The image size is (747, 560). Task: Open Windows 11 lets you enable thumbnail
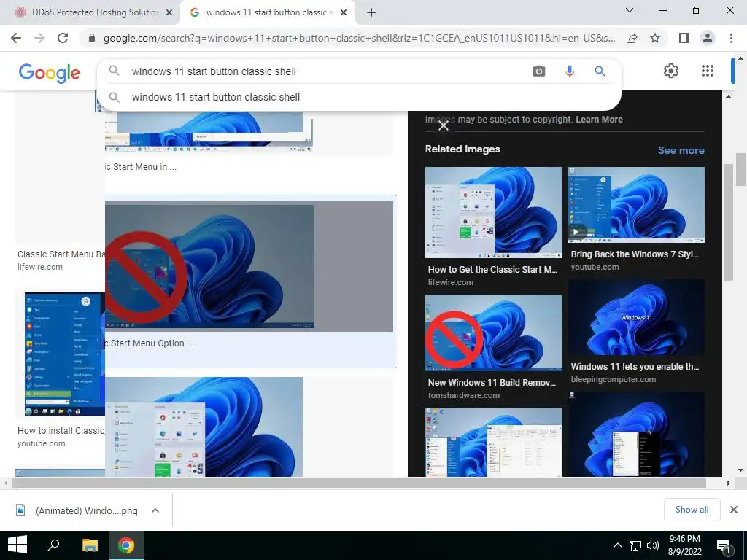(x=636, y=317)
